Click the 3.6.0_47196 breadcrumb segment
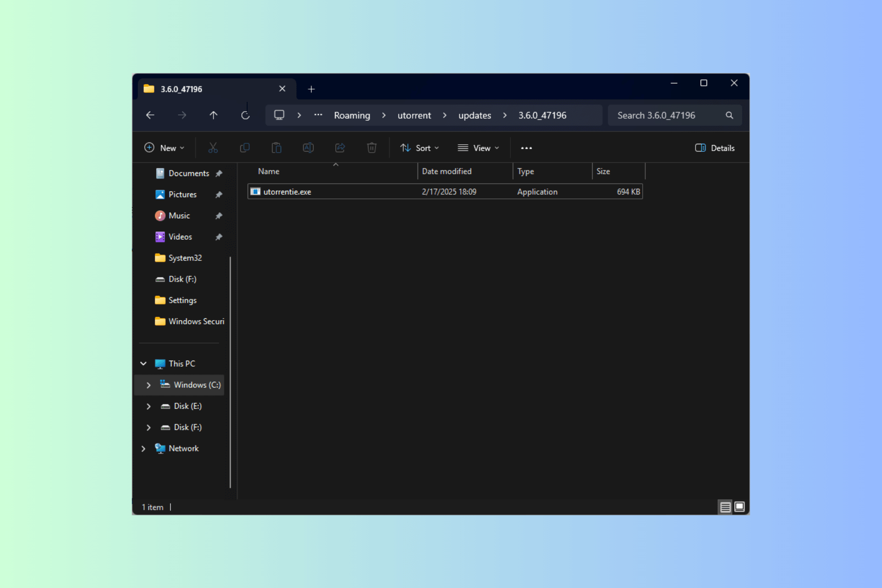 [542, 115]
